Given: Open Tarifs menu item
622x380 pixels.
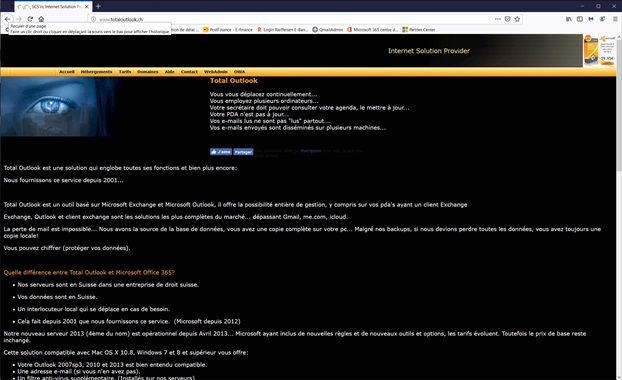Looking at the screenshot, I should coord(125,72).
